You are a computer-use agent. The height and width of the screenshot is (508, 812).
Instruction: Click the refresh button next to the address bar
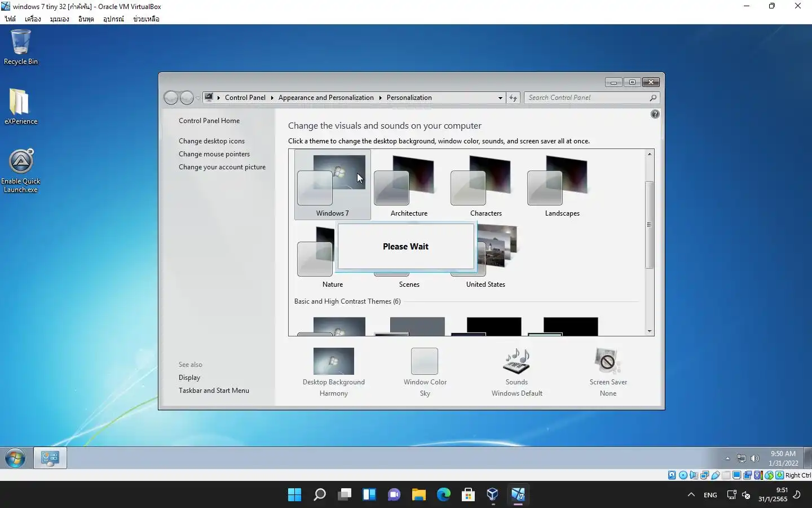[x=513, y=98]
